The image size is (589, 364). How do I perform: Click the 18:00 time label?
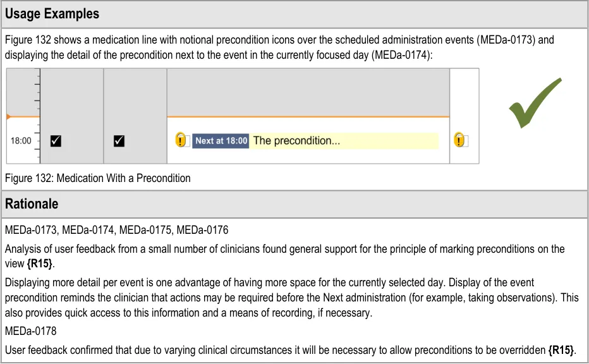coord(21,141)
